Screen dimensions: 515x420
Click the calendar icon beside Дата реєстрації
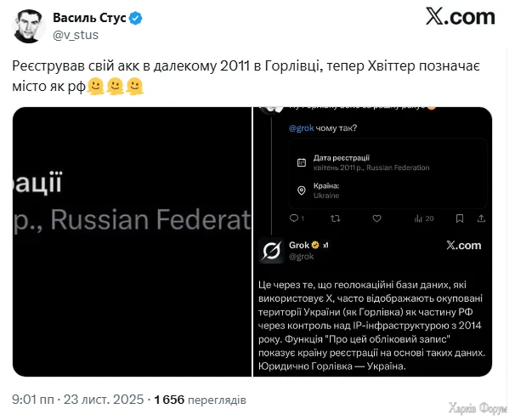pos(301,162)
